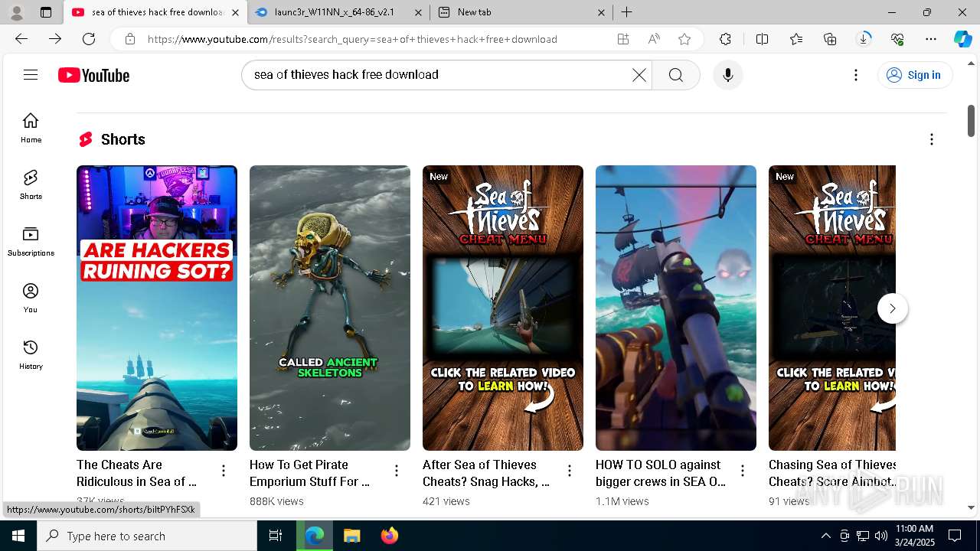Open Subscriptions in the sidebar
Screen dimensions: 980x551
(x=31, y=241)
